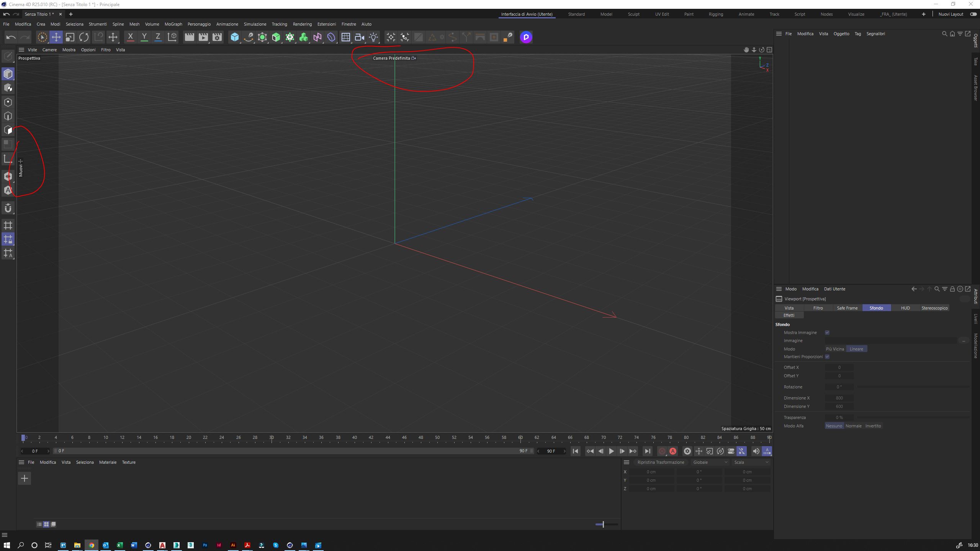Add a Light object from toolbar
Screen dimensions: 980x551
pos(373,37)
